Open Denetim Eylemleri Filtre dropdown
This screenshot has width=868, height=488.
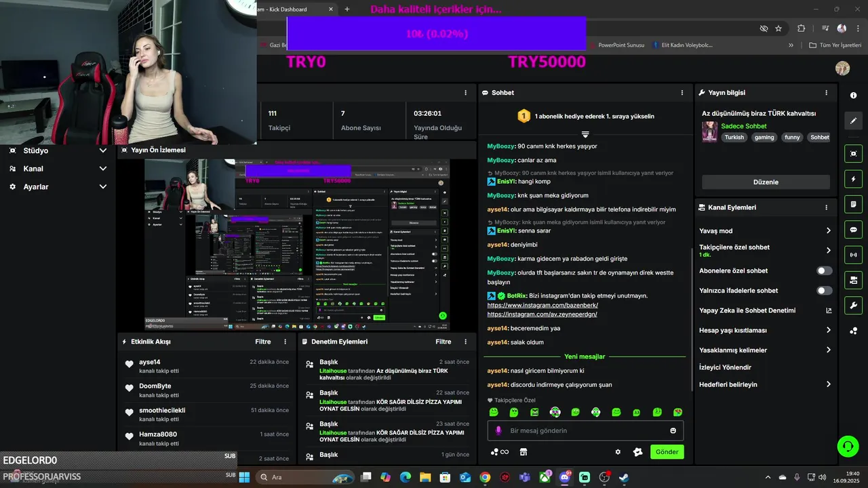(443, 342)
